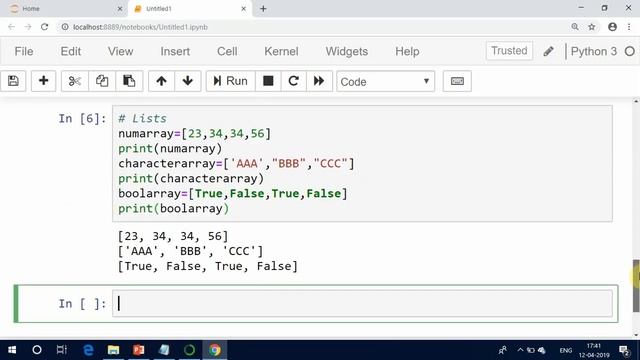Open Task View on the taskbar
The width and height of the screenshot is (640, 360).
tap(62, 350)
